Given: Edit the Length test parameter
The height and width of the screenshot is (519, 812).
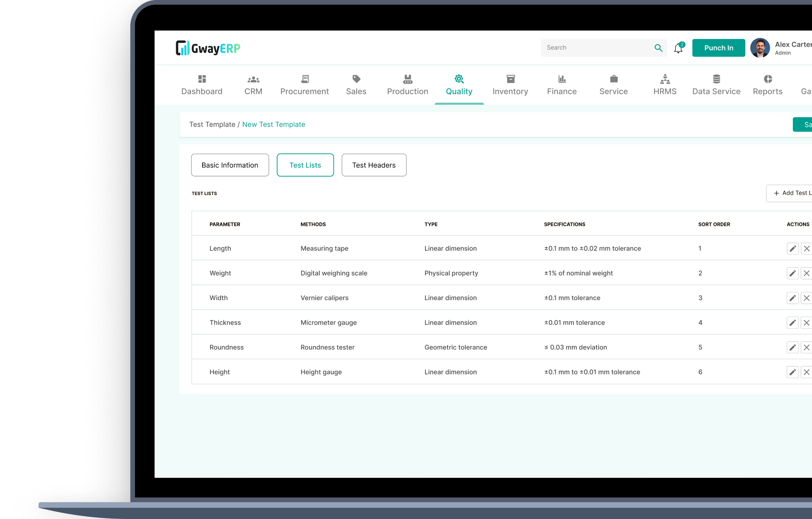Looking at the screenshot, I should pos(793,248).
